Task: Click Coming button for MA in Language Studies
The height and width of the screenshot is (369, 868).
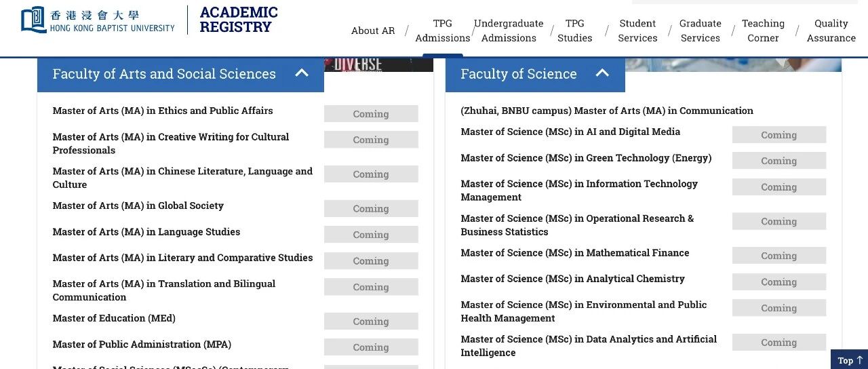Action: (x=371, y=235)
